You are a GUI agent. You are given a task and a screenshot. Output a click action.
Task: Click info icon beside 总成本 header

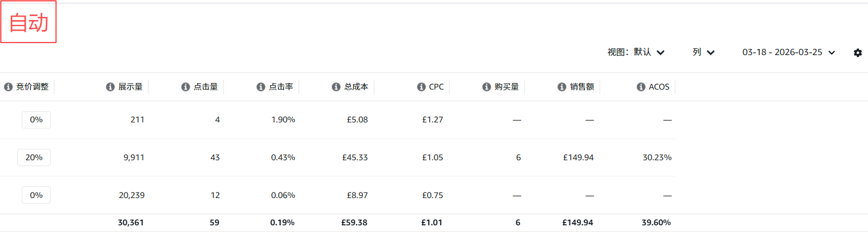click(x=336, y=87)
